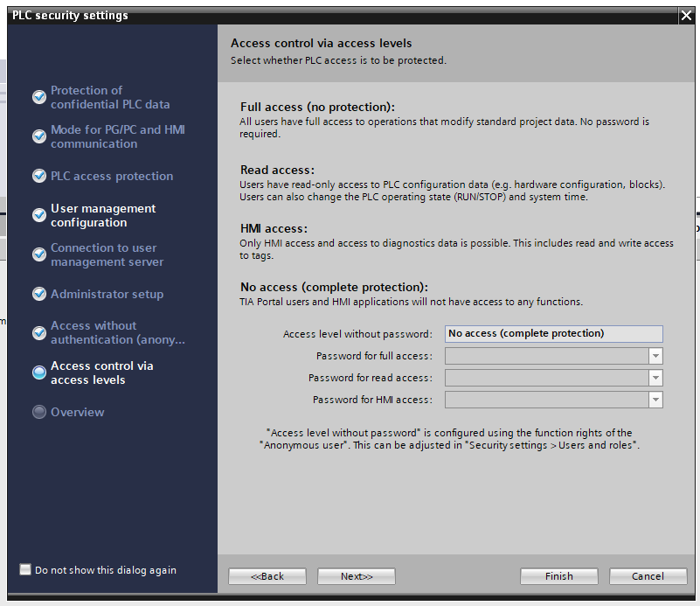Click the grey Overview step icon
The image size is (700, 606).
click(39, 412)
